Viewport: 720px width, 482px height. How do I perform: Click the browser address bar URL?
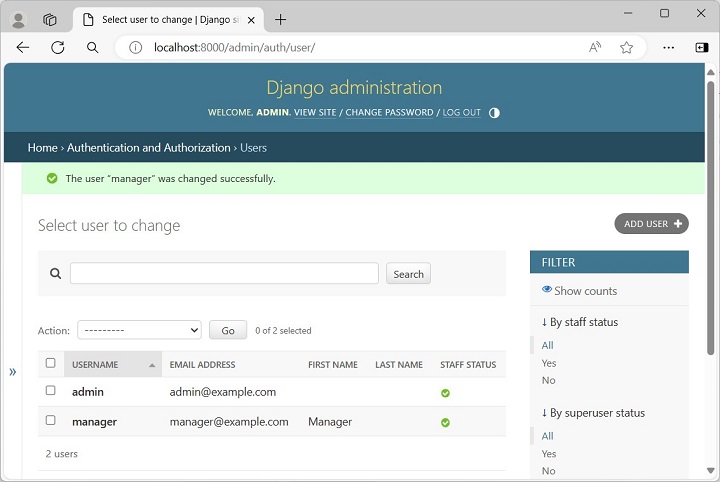coord(234,47)
